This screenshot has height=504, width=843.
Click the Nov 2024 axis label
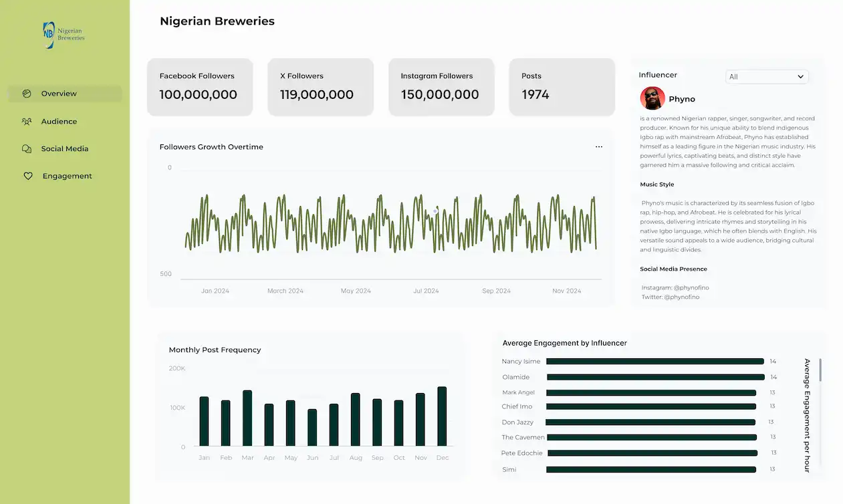tap(566, 291)
